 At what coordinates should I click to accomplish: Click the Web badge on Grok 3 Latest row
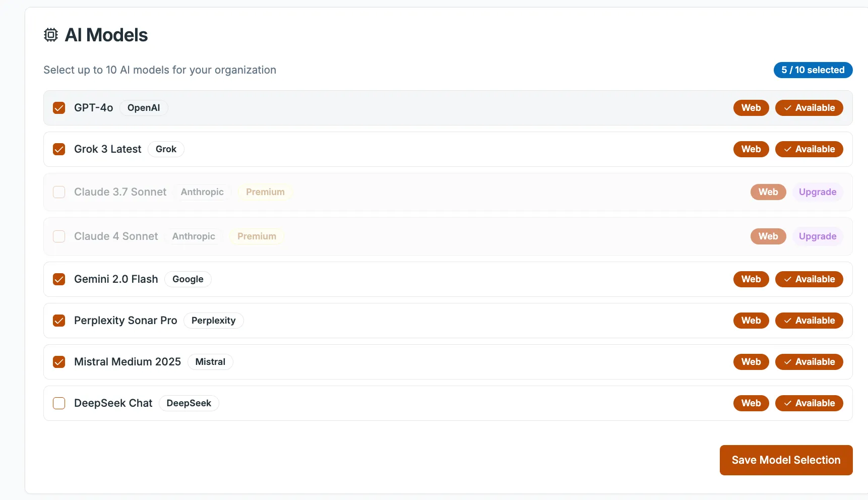pyautogui.click(x=751, y=149)
